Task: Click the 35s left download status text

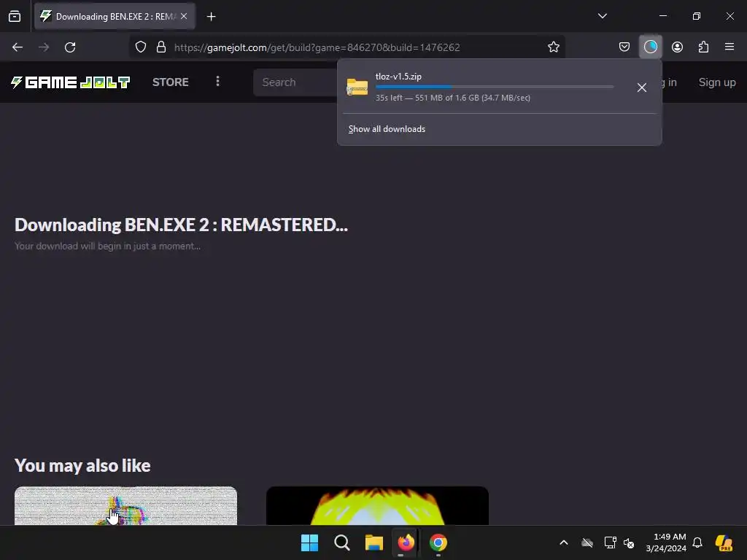Action: click(452, 98)
